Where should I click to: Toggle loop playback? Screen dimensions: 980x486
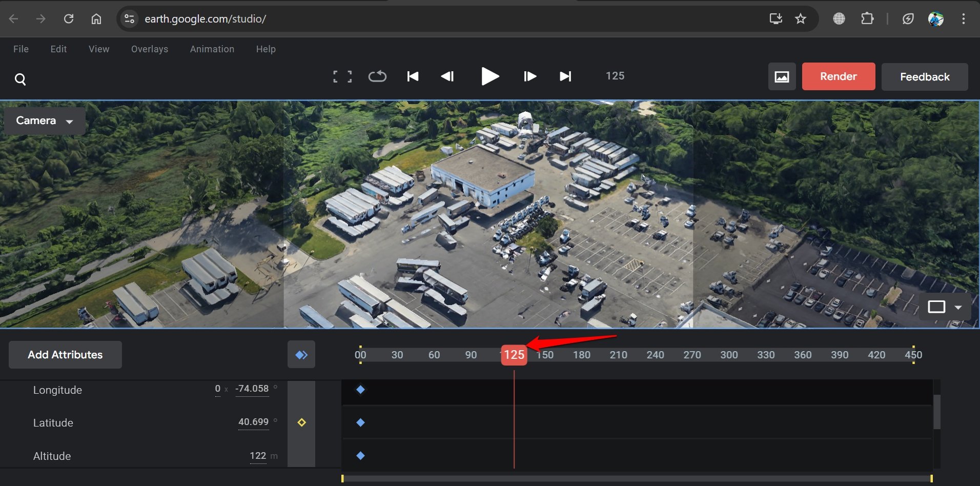pos(377,76)
